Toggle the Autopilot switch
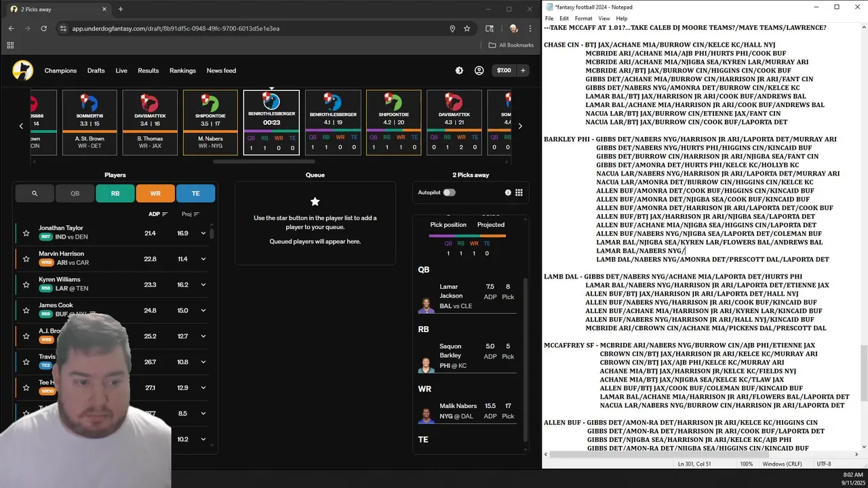 click(x=449, y=192)
